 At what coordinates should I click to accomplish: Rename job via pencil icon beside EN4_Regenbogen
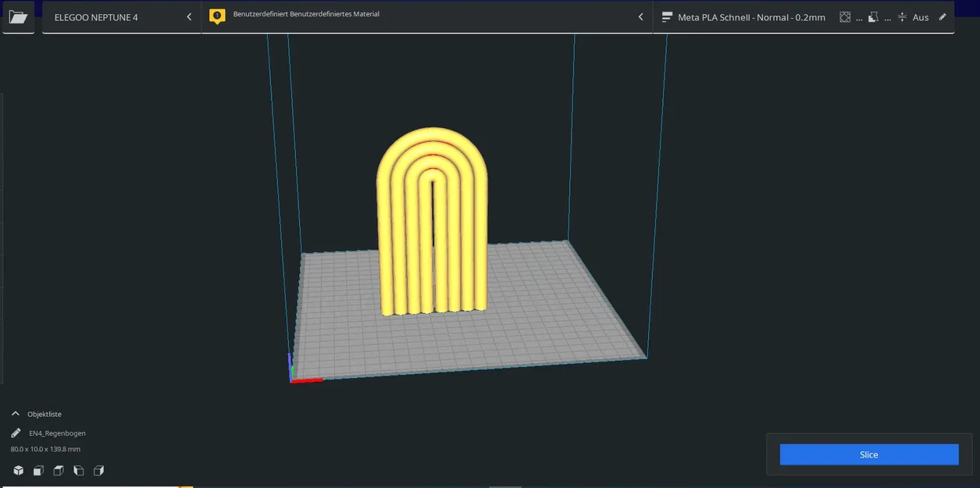[16, 433]
